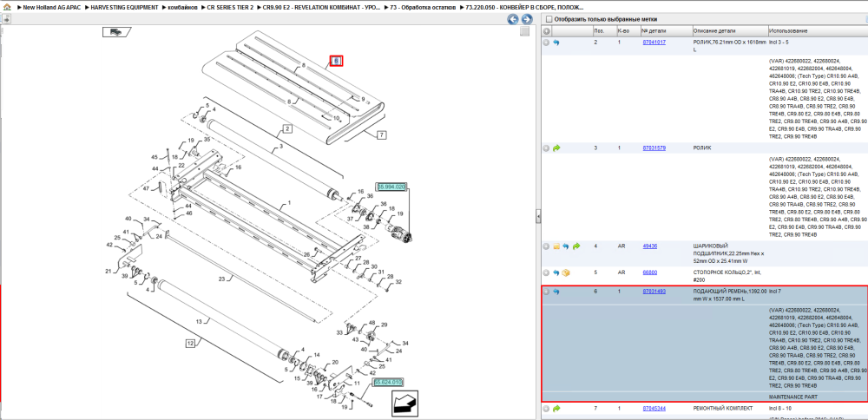Select the circle marker for part 87041017
Image resolution: width=868 pixels, height=420 pixels.
pos(546,43)
